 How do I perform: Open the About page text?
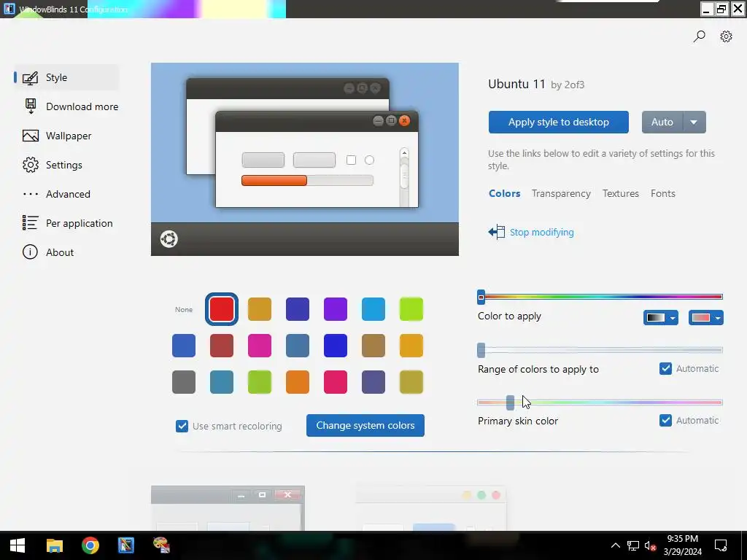point(60,252)
